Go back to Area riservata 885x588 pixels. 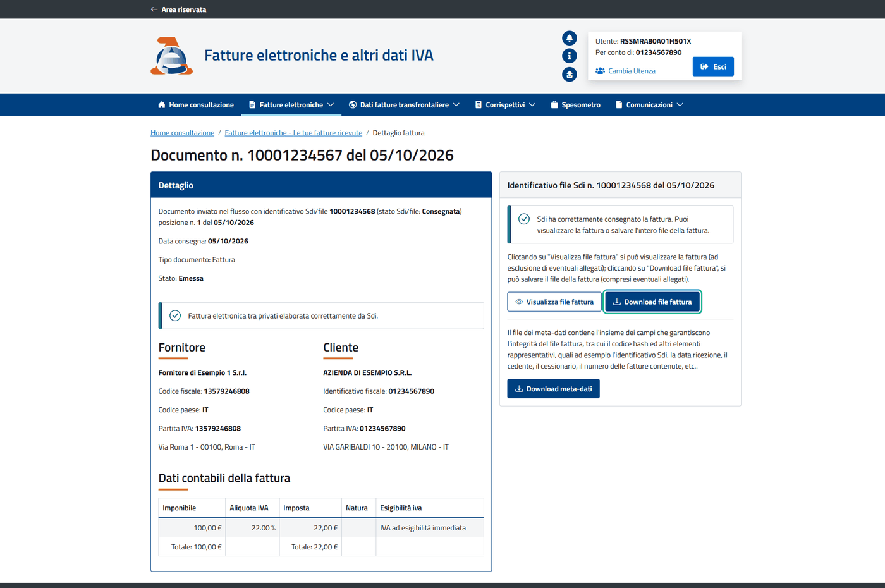click(x=178, y=9)
